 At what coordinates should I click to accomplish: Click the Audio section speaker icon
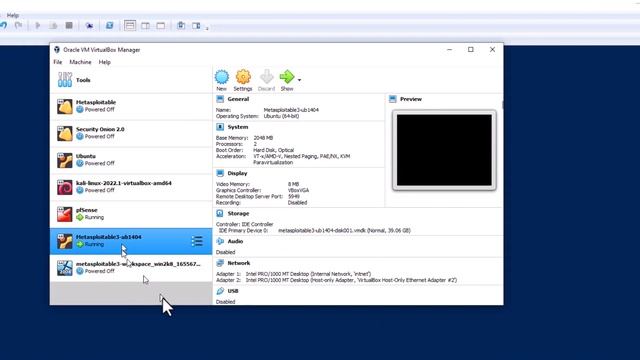coord(220,241)
